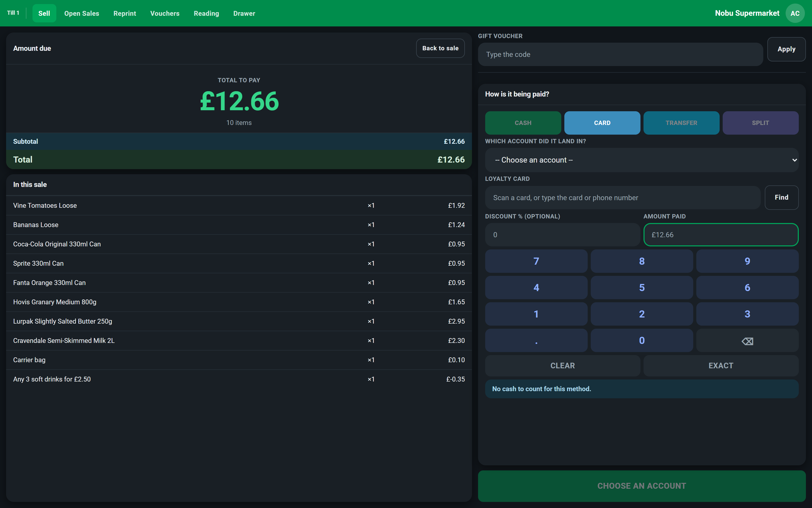Viewport: 812px width, 508px height.
Task: Click the Discount % input field
Action: pyautogui.click(x=562, y=234)
